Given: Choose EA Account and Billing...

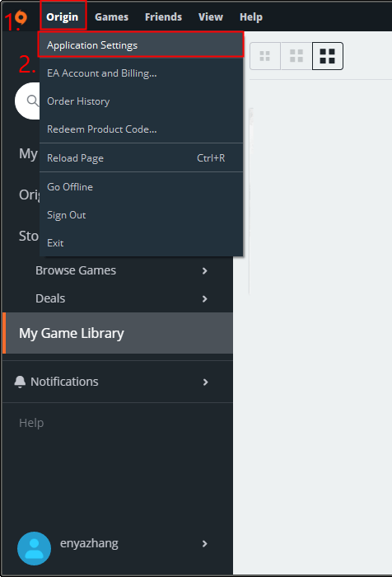Looking at the screenshot, I should click(141, 73).
